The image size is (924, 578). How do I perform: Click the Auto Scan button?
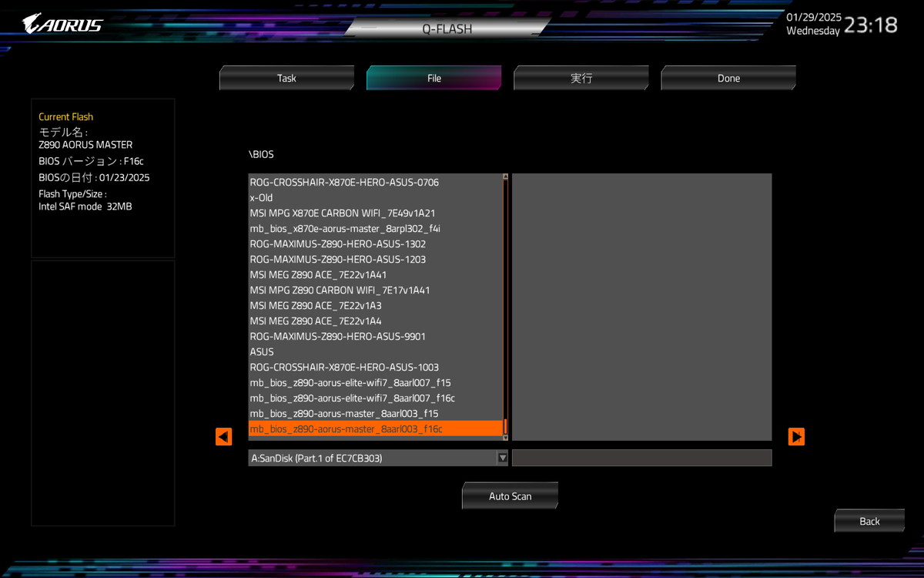(x=510, y=496)
